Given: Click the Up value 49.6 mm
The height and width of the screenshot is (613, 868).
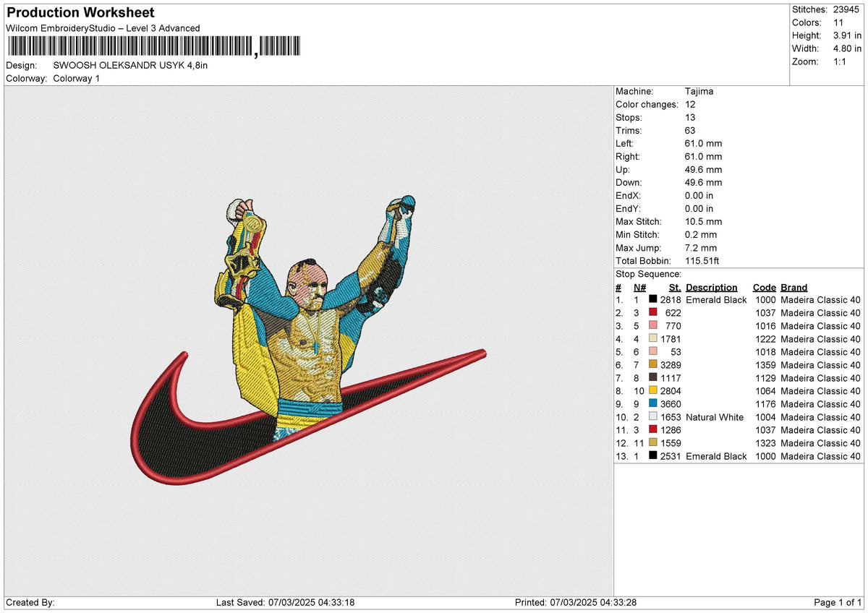Looking at the screenshot, I should pos(703,169).
